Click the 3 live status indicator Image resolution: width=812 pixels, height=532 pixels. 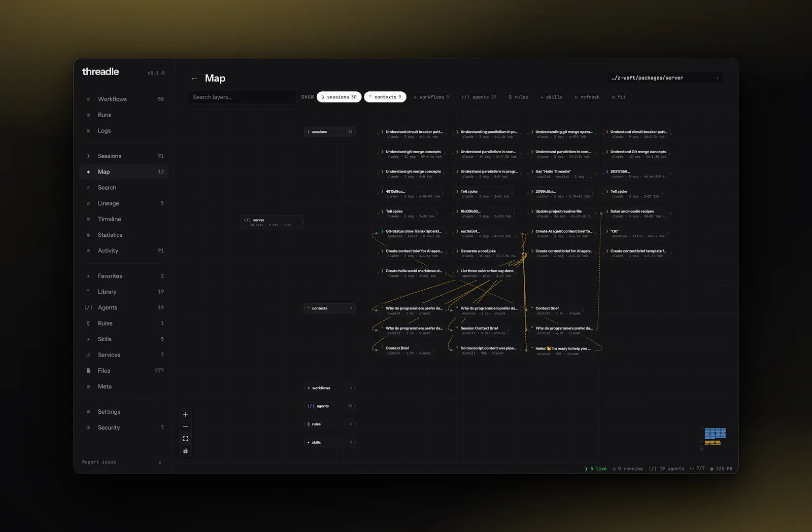[596, 469]
